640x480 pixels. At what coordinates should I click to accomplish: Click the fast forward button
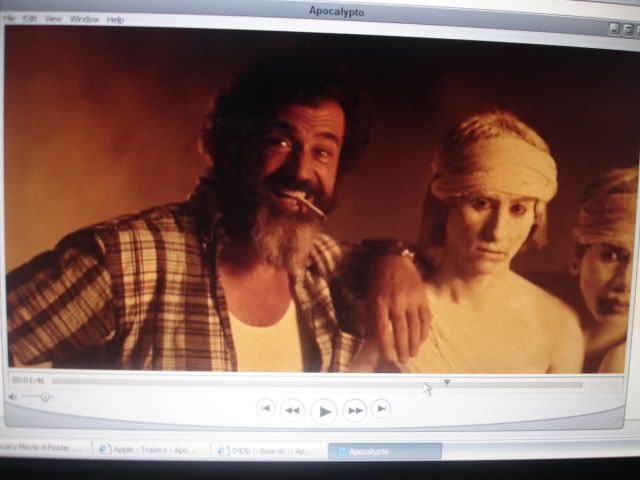[355, 410]
